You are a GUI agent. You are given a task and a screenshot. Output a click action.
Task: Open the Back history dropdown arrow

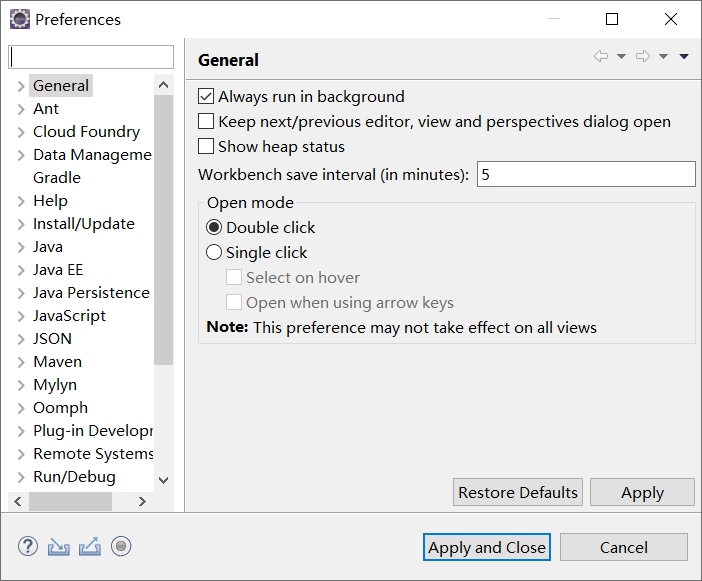pyautogui.click(x=621, y=56)
